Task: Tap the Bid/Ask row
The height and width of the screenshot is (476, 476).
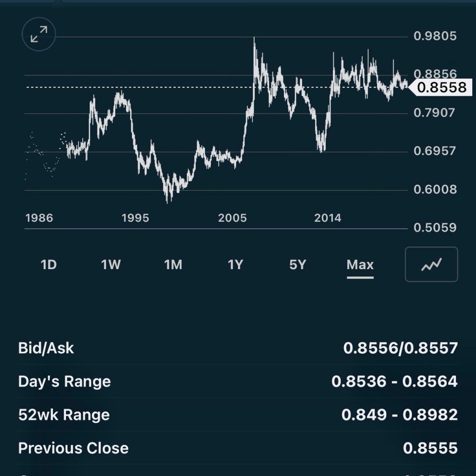Action: point(238,348)
